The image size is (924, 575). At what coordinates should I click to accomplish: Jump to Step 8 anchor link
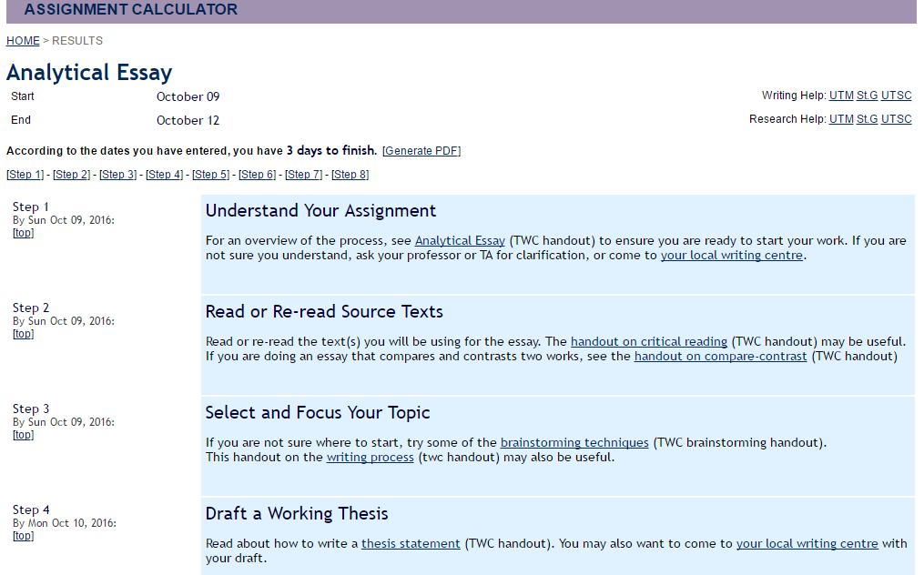click(x=350, y=175)
